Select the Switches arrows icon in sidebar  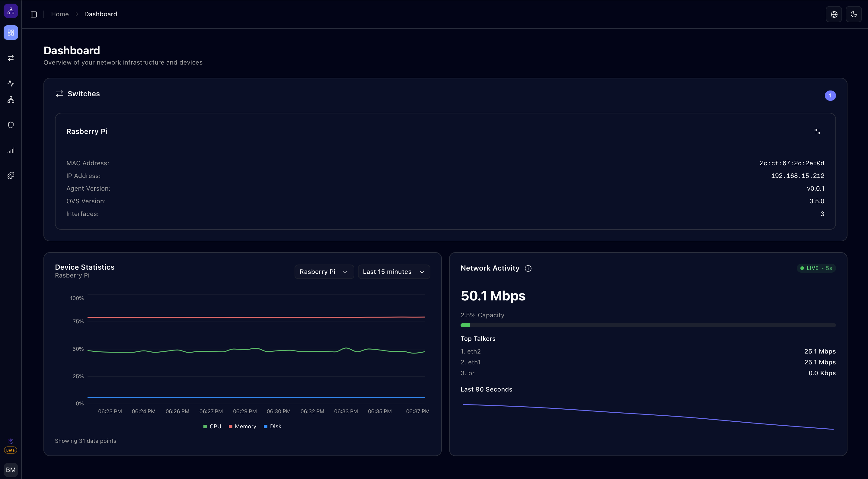click(11, 58)
